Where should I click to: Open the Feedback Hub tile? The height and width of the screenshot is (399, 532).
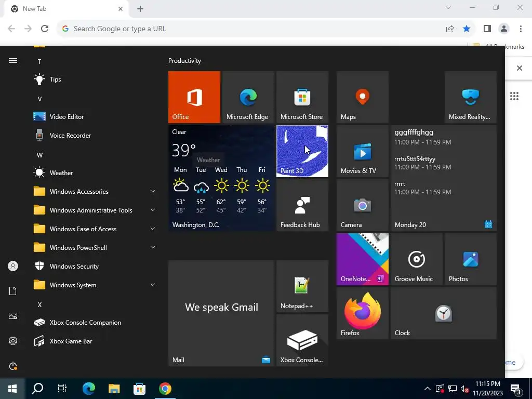coord(302,205)
